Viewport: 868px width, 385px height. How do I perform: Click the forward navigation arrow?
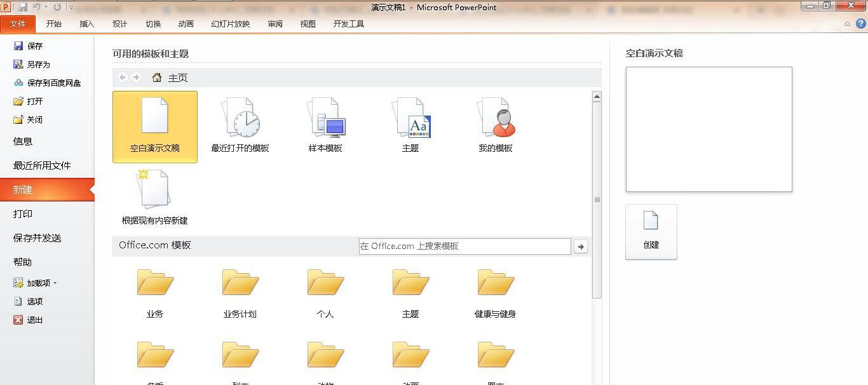coord(136,78)
